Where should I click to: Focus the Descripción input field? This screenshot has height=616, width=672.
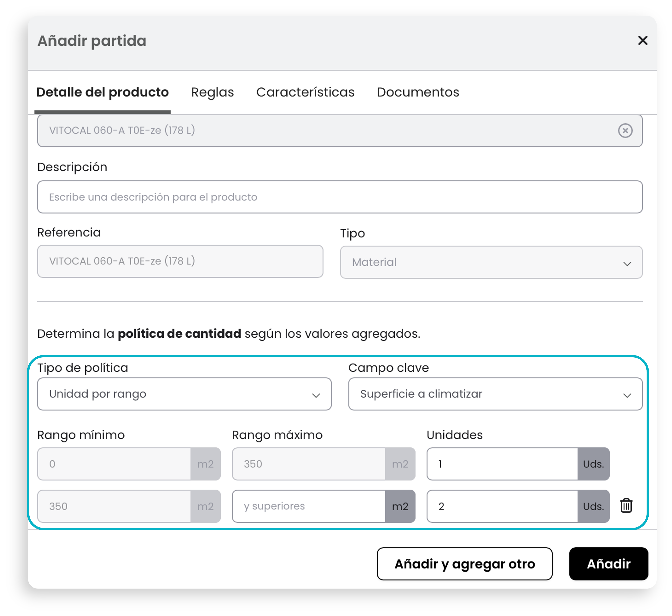[340, 197]
